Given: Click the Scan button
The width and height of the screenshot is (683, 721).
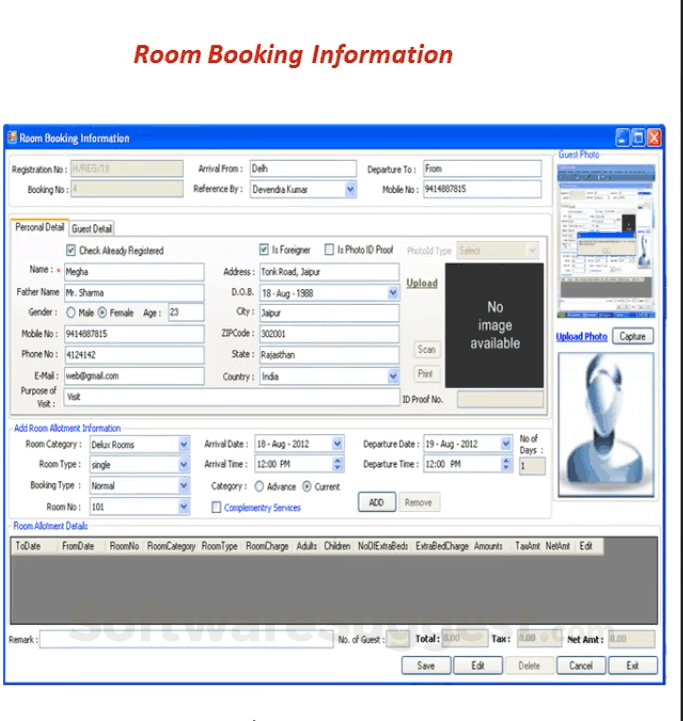Looking at the screenshot, I should click(426, 349).
